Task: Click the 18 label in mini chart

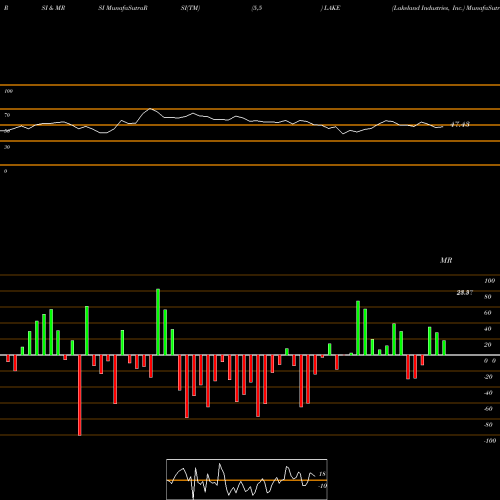Action: (322, 474)
